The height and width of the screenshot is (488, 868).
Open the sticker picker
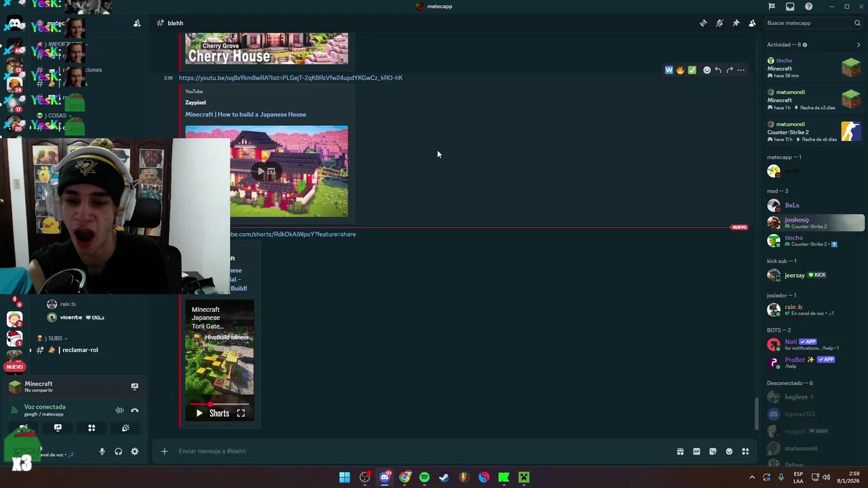tap(713, 451)
